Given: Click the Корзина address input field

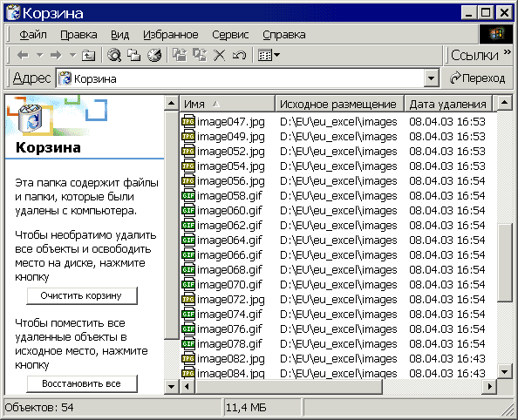Looking at the screenshot, I should pos(241,78).
